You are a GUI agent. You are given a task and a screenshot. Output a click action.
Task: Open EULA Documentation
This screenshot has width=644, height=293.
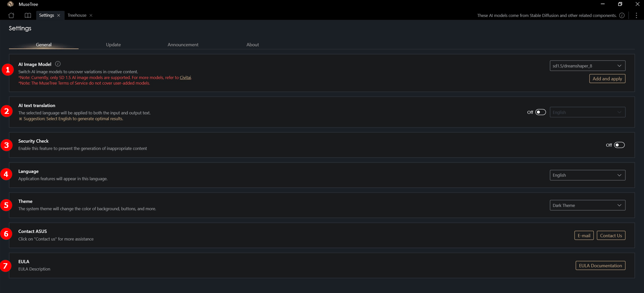[600, 266]
